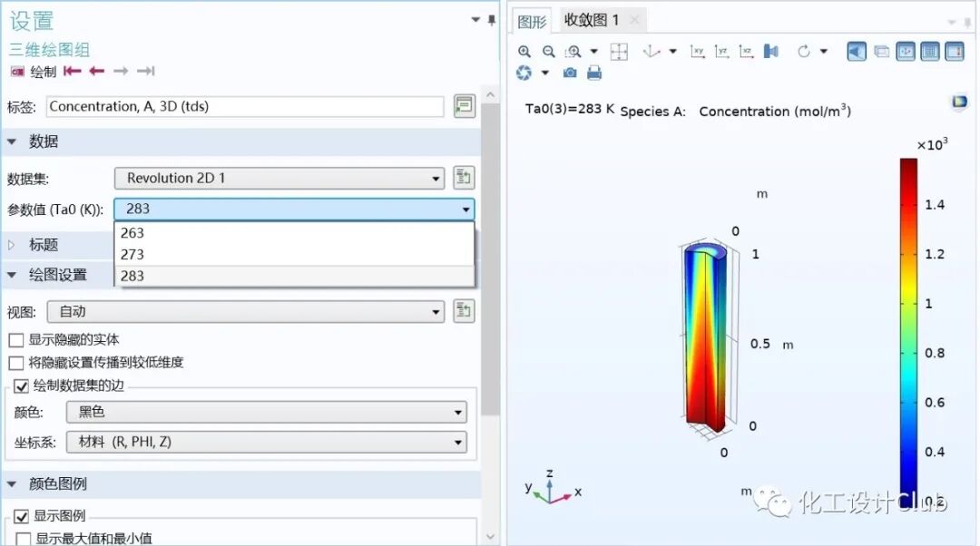Uncheck 绘制数据集的边 checkbox
The height and width of the screenshot is (546, 980).
coord(21,386)
